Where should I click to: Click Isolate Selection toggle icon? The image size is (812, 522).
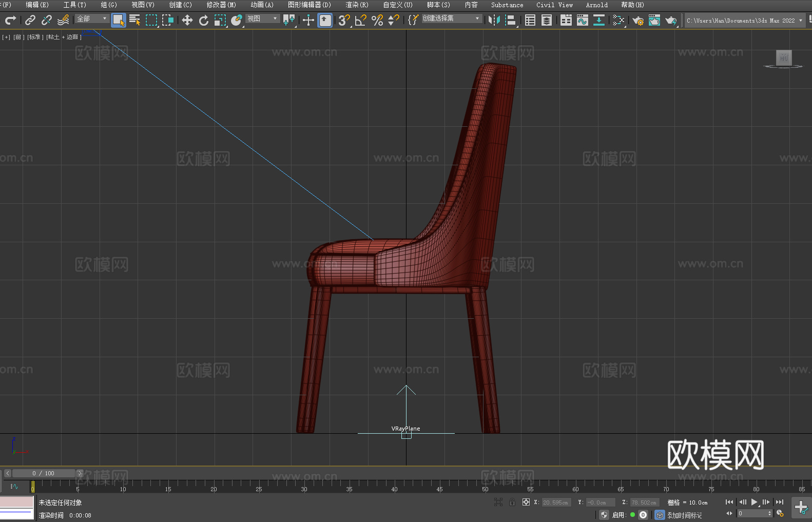(498, 502)
